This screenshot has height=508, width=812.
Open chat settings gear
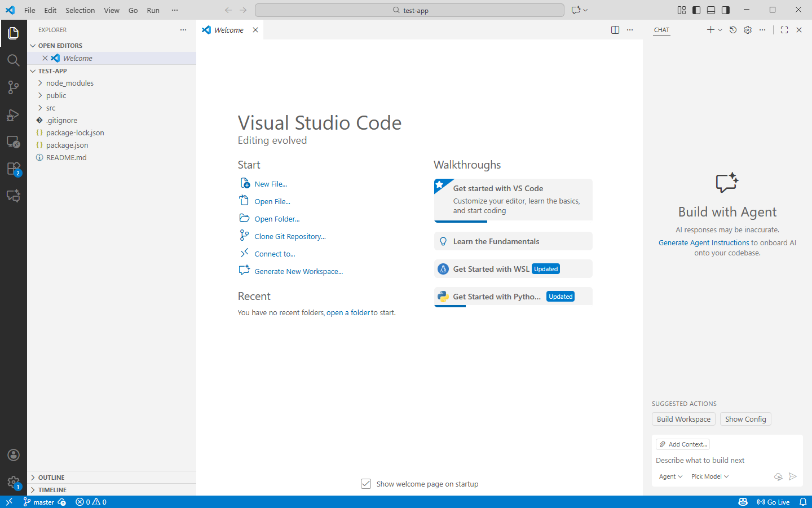pos(748,30)
